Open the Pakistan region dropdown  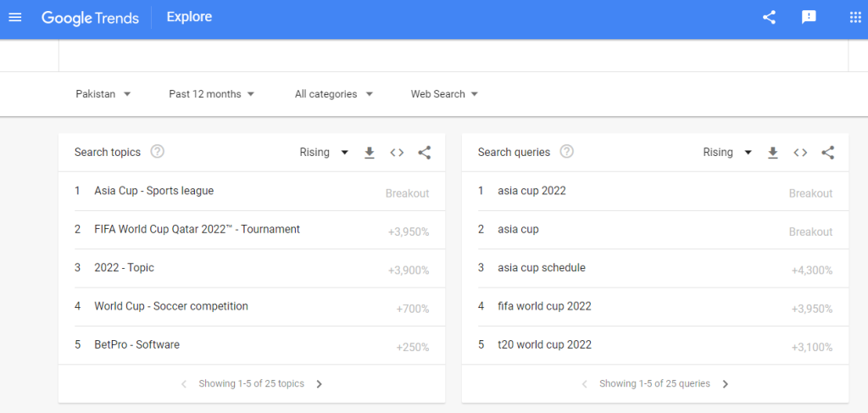pyautogui.click(x=103, y=94)
